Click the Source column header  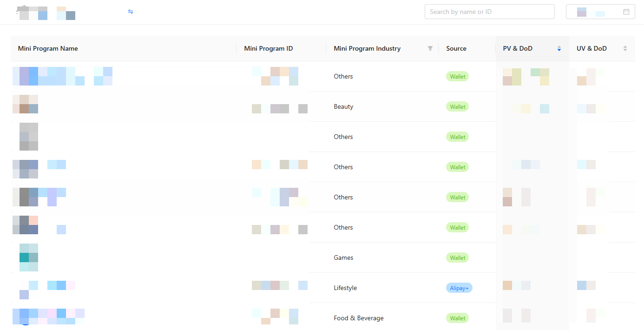click(x=456, y=48)
